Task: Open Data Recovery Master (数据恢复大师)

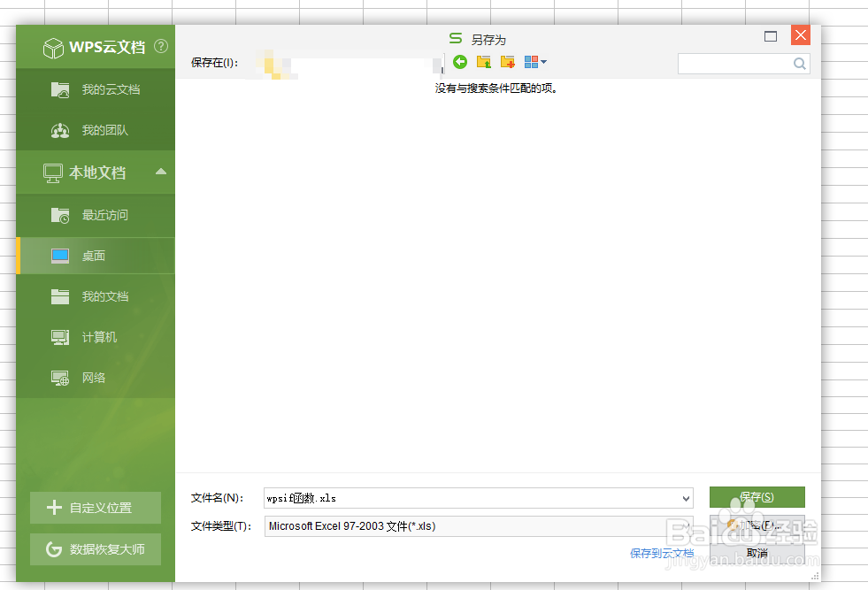Action: point(96,549)
